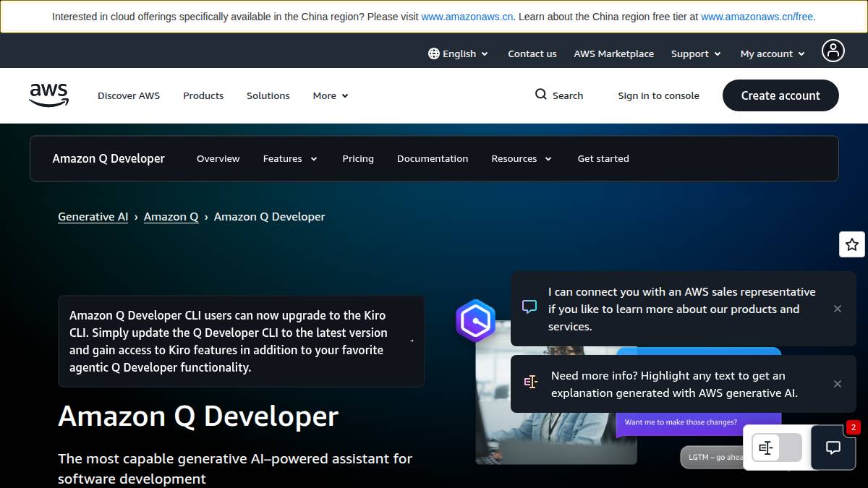Follow the www.amazonaws.cn link
Image resolution: width=868 pixels, height=488 pixels.
pos(467,16)
